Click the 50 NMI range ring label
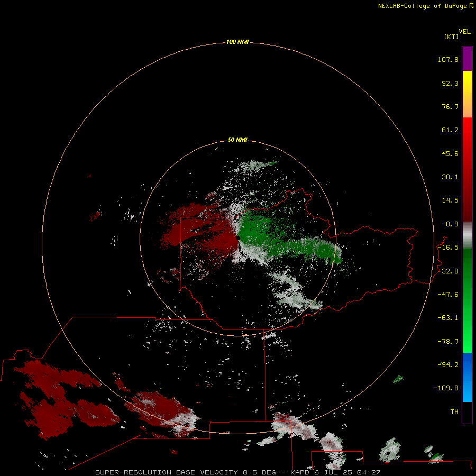Viewport: 476px width, 476px height. click(237, 140)
